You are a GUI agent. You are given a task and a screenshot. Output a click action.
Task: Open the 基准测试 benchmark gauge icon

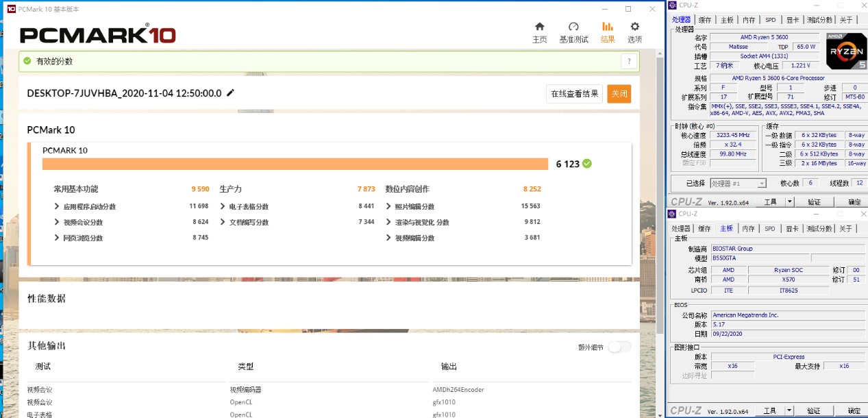[574, 27]
